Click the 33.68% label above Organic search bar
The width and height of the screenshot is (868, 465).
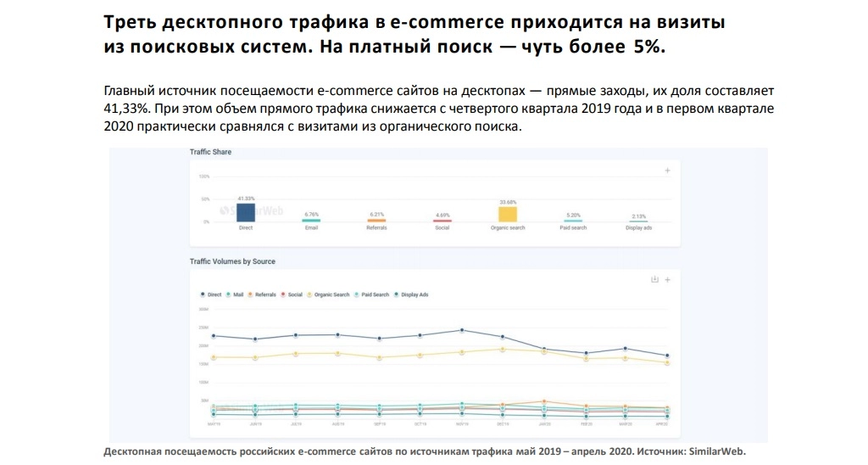(x=508, y=202)
